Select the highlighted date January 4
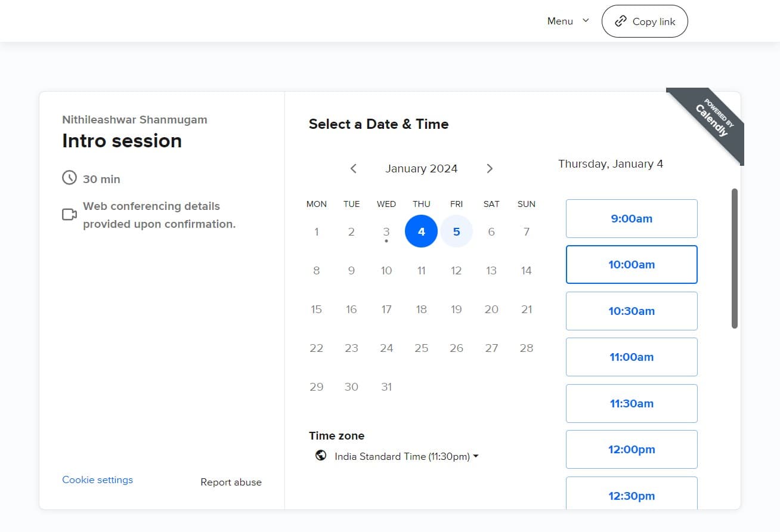The height and width of the screenshot is (532, 780). pos(421,231)
